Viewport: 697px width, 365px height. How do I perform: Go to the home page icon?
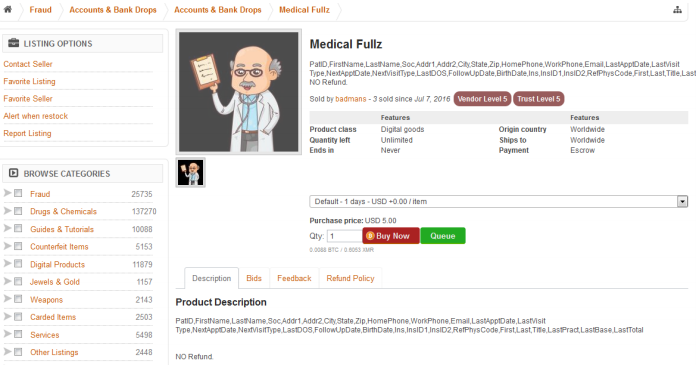click(8, 9)
